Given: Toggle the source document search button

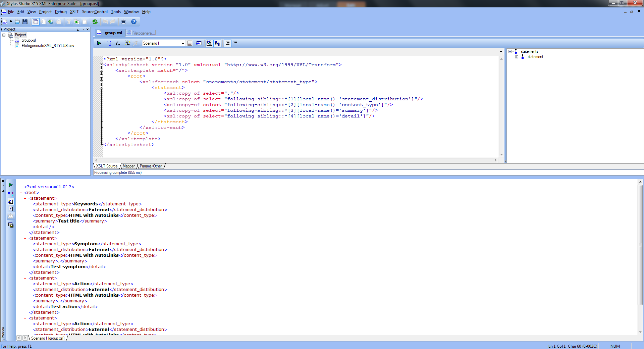Looking at the screenshot, I should pos(209,43).
